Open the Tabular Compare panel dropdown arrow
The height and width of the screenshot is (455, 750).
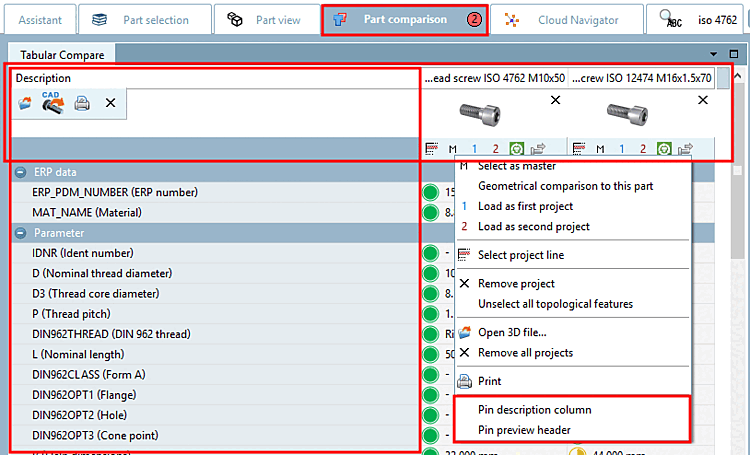pos(713,54)
